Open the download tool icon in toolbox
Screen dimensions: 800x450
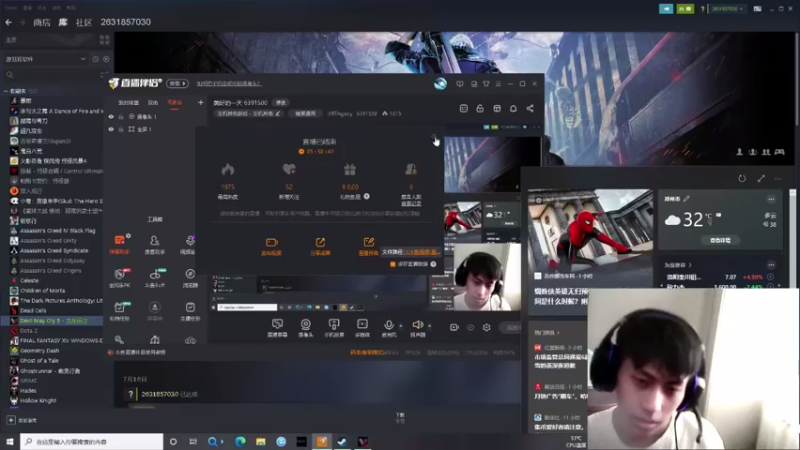pos(155,307)
